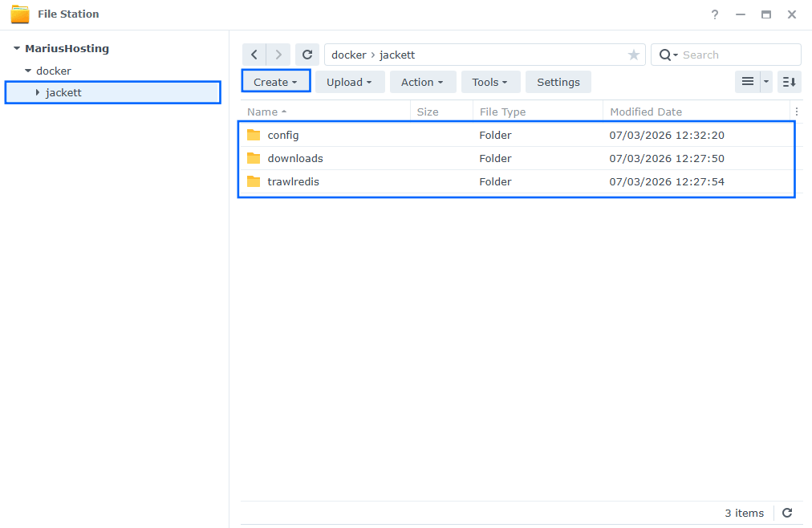Image resolution: width=812 pixels, height=528 pixels.
Task: Select the trawlredis folder name
Action: 293,181
